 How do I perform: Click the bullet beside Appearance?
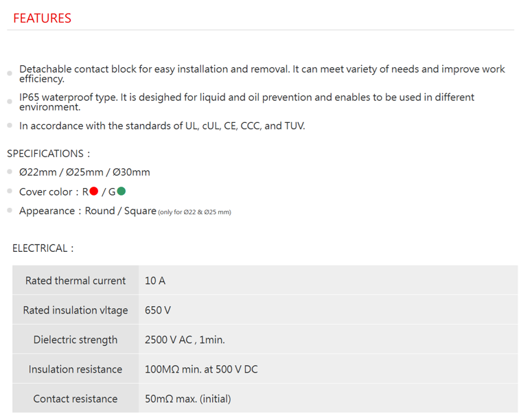[x=10, y=211]
